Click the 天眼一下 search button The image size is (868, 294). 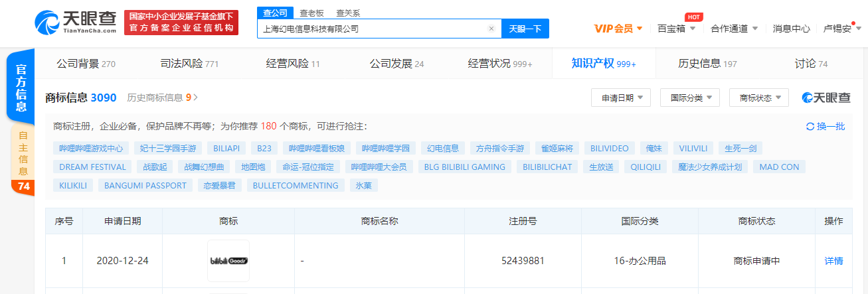pyautogui.click(x=525, y=29)
